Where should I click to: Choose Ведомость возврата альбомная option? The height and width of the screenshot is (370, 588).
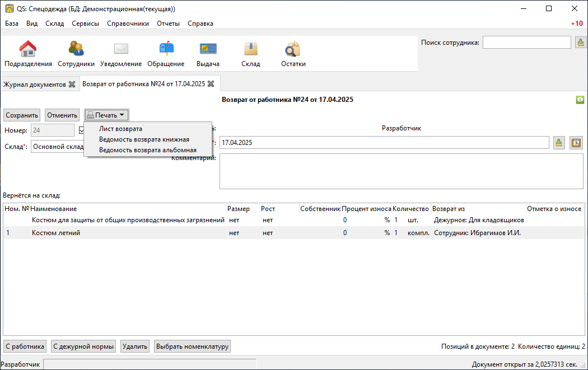(x=148, y=150)
